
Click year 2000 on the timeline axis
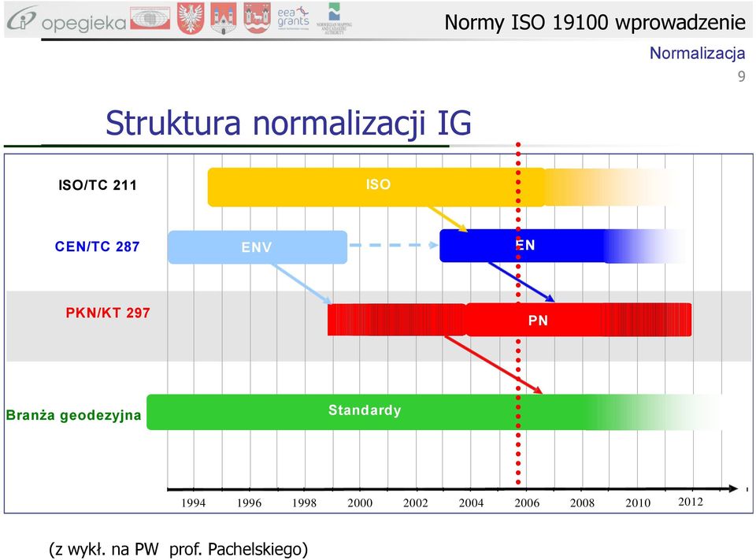(x=360, y=503)
